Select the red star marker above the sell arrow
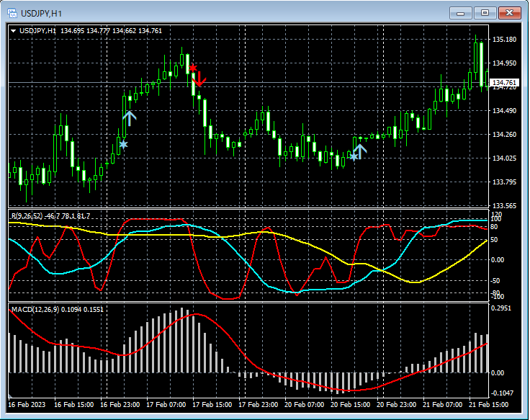The image size is (530, 420). point(193,68)
